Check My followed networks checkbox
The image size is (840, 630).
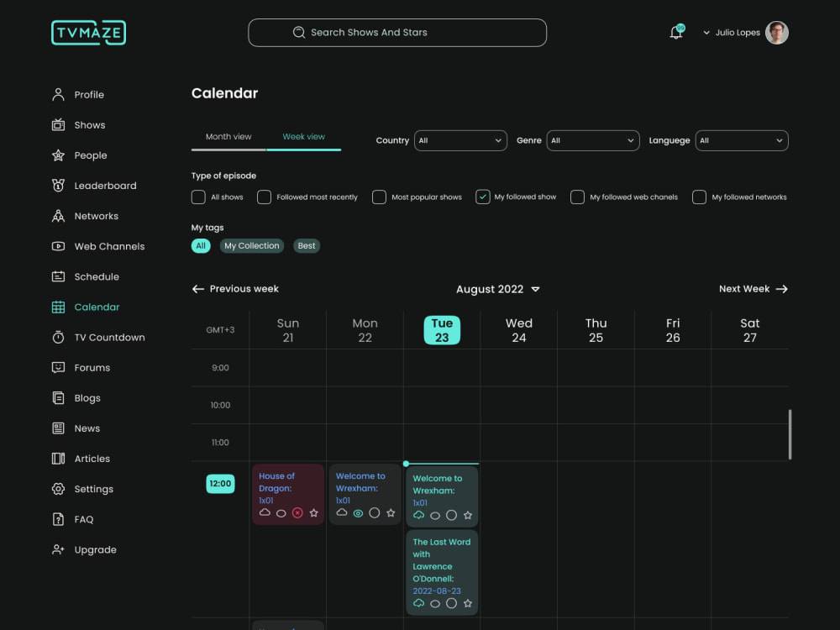coord(699,197)
